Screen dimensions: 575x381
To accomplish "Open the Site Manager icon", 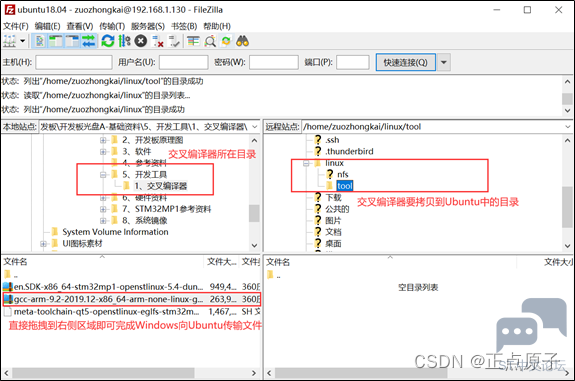I will (10, 41).
